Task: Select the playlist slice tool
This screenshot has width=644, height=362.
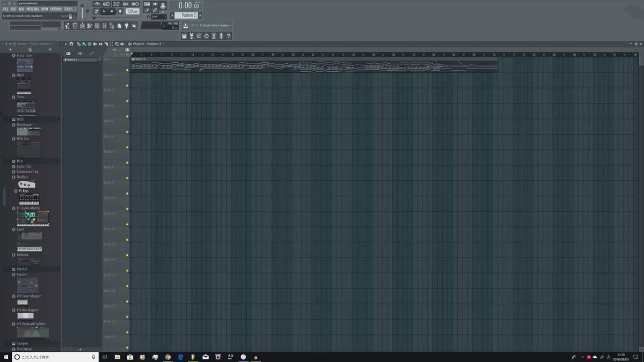Action: 106,44
